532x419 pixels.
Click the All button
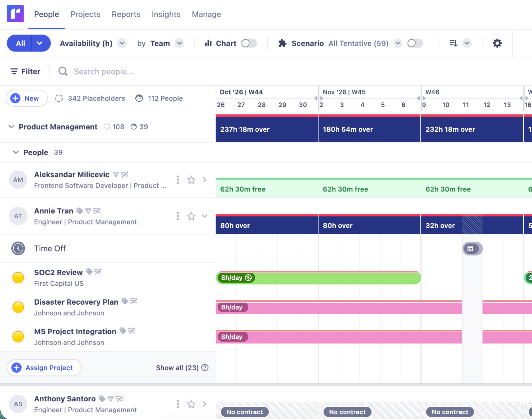[x=20, y=43]
